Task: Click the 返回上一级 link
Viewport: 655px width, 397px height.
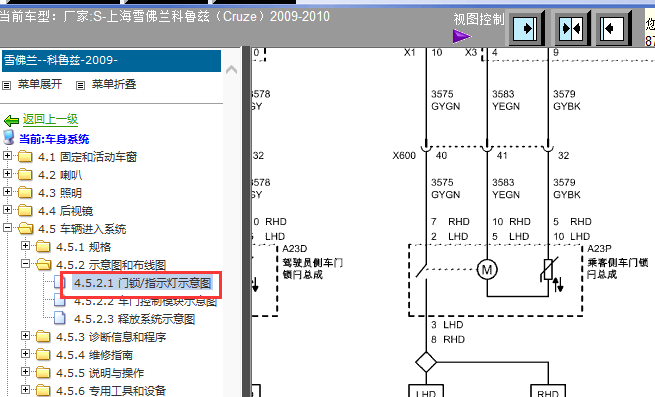Action: point(51,119)
